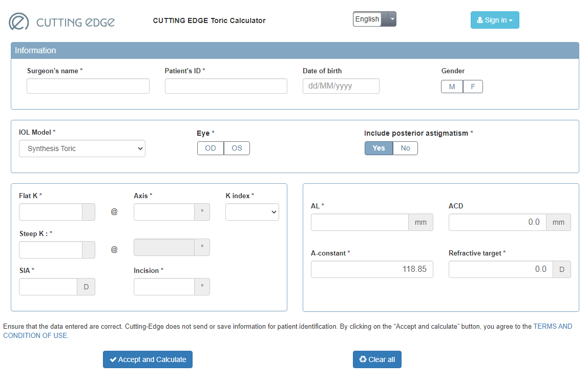The image size is (588, 383).
Task: Click the Information panel header
Action: [x=295, y=51]
